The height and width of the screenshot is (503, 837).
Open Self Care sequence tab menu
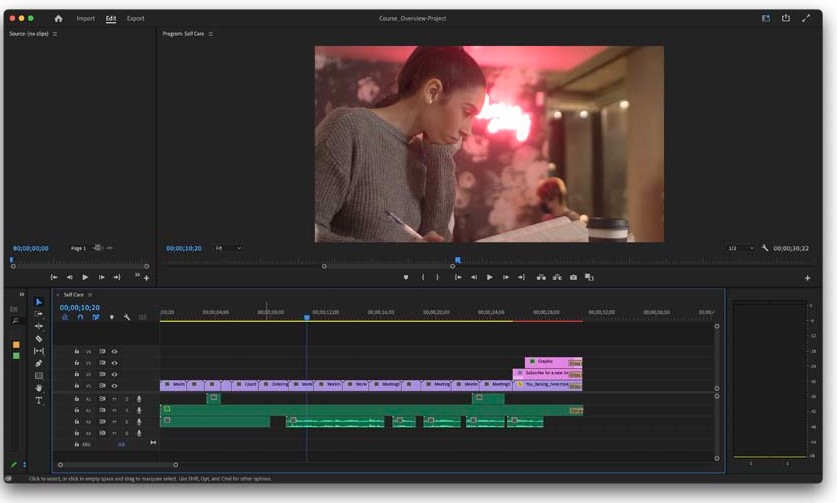pos(90,295)
